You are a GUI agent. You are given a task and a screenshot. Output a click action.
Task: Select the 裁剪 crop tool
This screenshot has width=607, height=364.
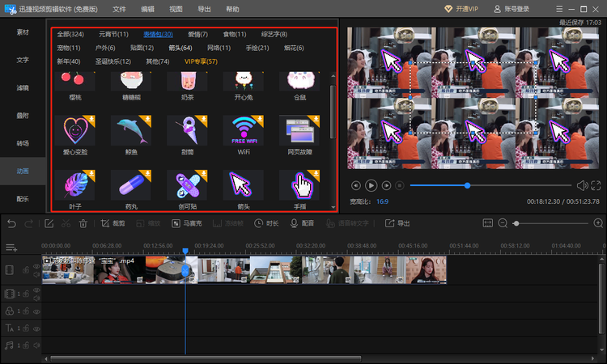(112, 223)
